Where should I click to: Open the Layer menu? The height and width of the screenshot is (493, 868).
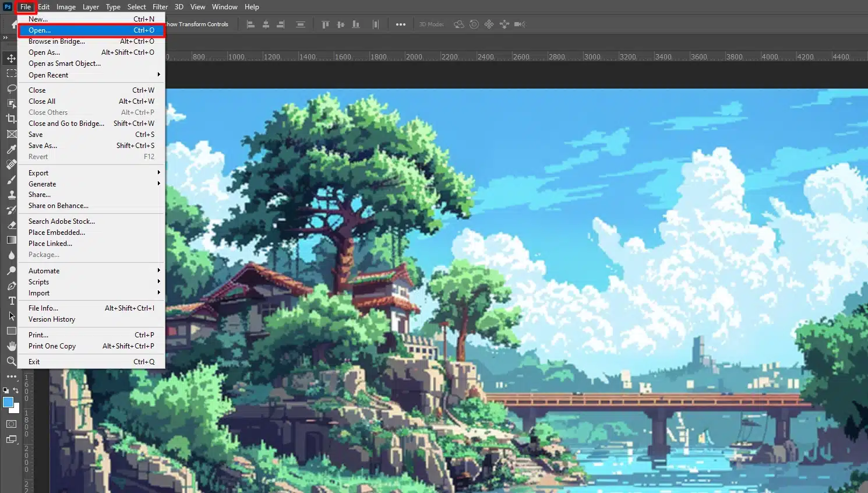pos(90,7)
